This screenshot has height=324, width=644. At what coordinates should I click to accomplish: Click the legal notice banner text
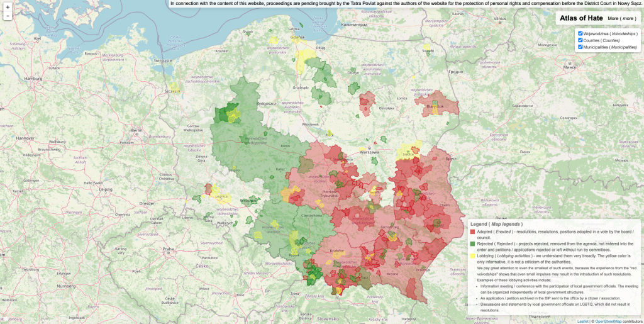pos(406,4)
